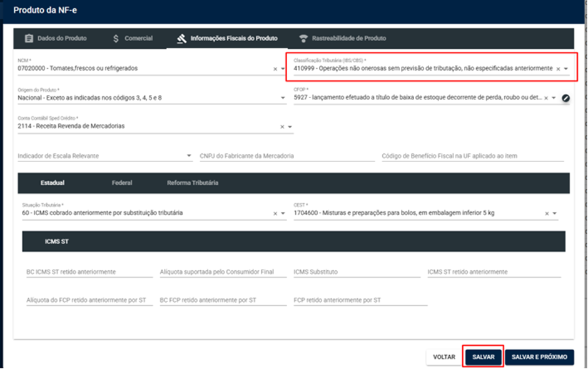Screen dimensions: 588x369
Task: Select the Federal sub-tab
Action: click(x=122, y=183)
